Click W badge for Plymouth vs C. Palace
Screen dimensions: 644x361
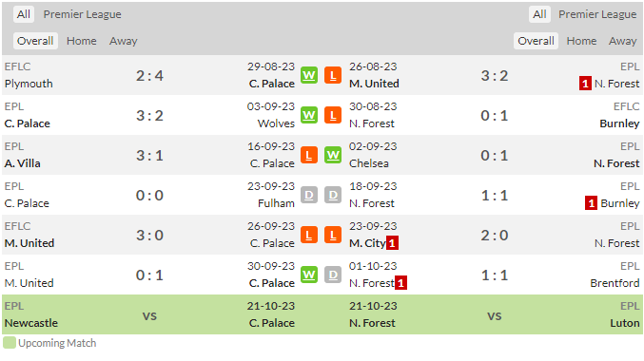(x=309, y=75)
